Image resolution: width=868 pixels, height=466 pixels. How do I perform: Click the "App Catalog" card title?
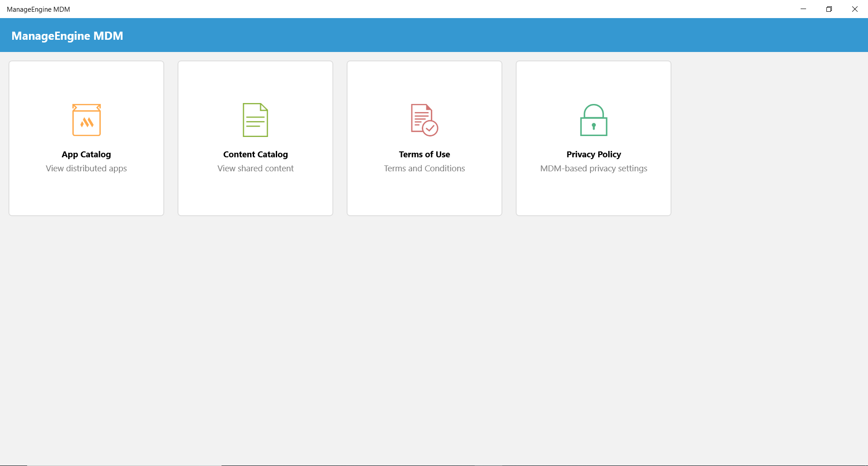pyautogui.click(x=86, y=155)
